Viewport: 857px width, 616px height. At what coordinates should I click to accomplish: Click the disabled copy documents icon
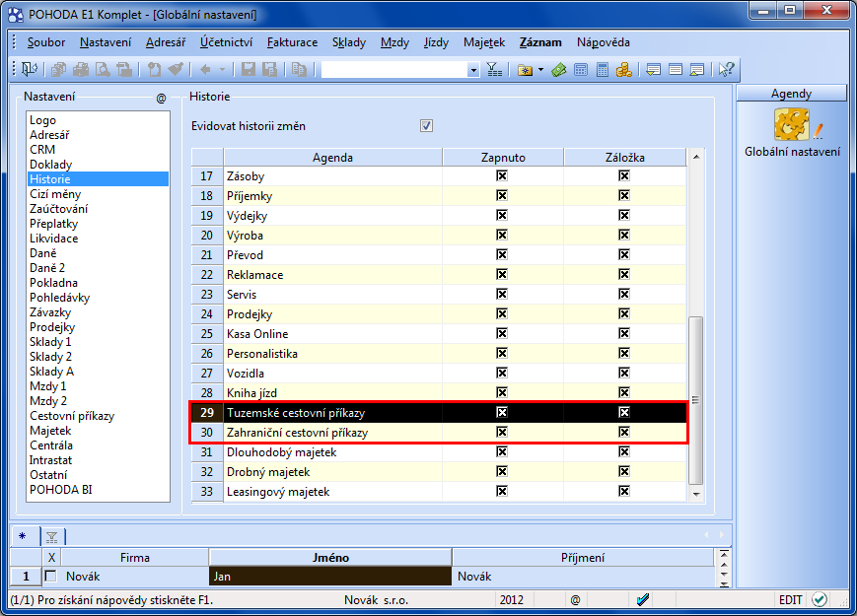click(58, 69)
